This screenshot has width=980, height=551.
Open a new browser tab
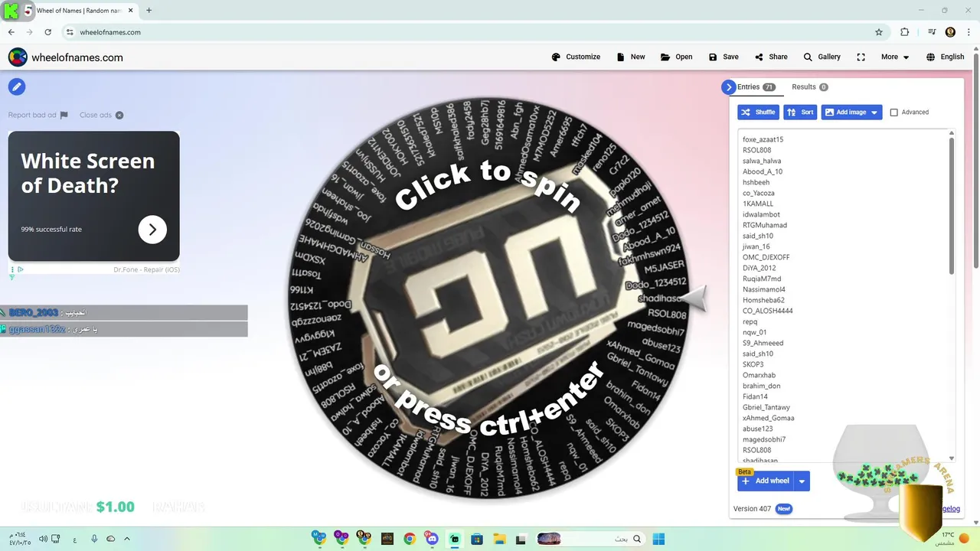(x=149, y=11)
